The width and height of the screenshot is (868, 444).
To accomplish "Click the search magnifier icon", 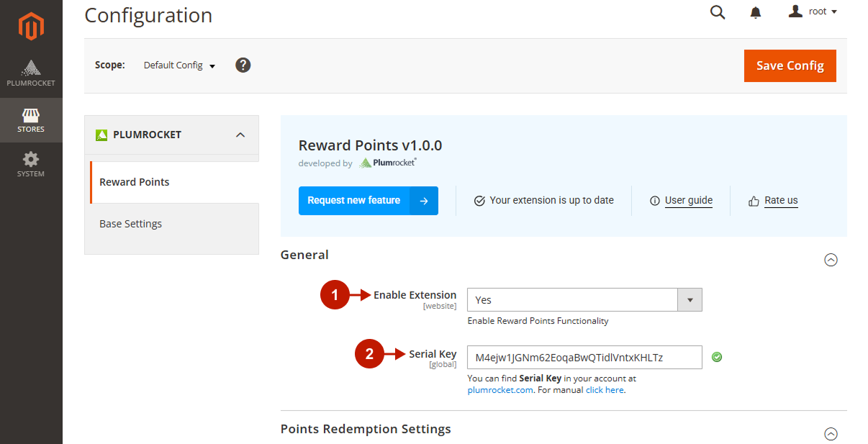I will coord(718,12).
